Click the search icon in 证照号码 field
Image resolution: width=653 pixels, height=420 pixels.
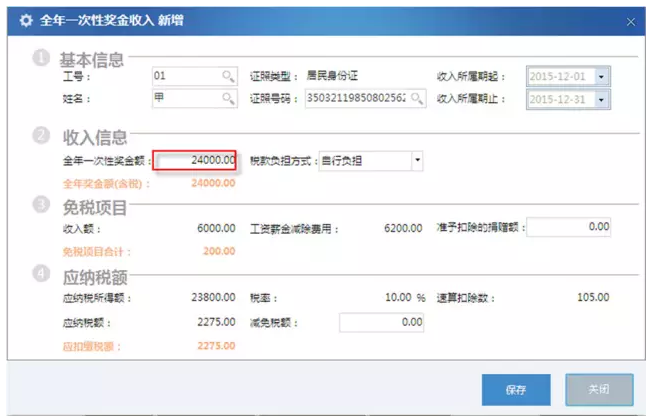click(x=417, y=98)
